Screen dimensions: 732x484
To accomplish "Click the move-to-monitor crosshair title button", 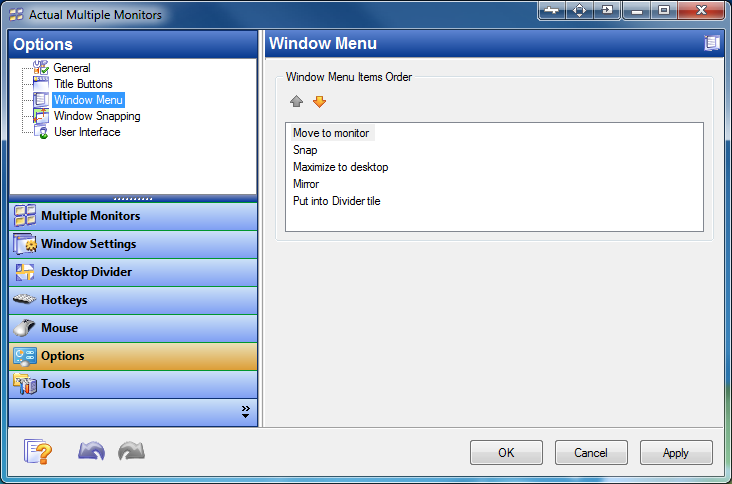I will (x=579, y=10).
